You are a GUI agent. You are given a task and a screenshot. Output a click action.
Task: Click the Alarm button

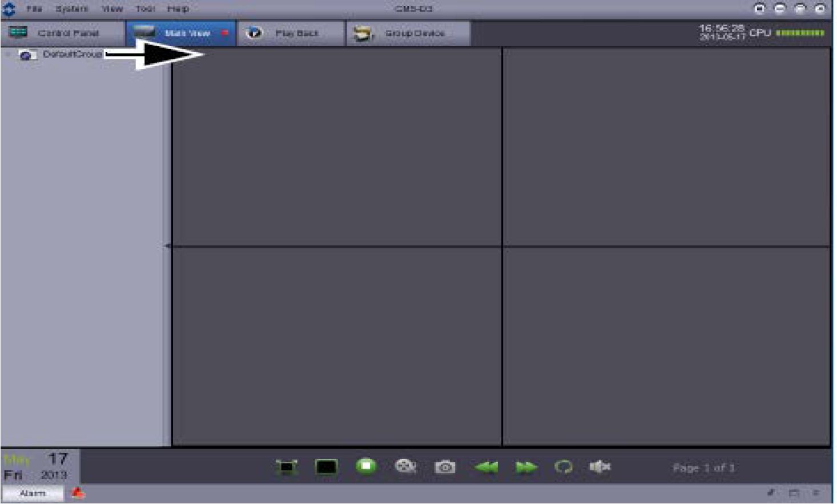(x=33, y=493)
